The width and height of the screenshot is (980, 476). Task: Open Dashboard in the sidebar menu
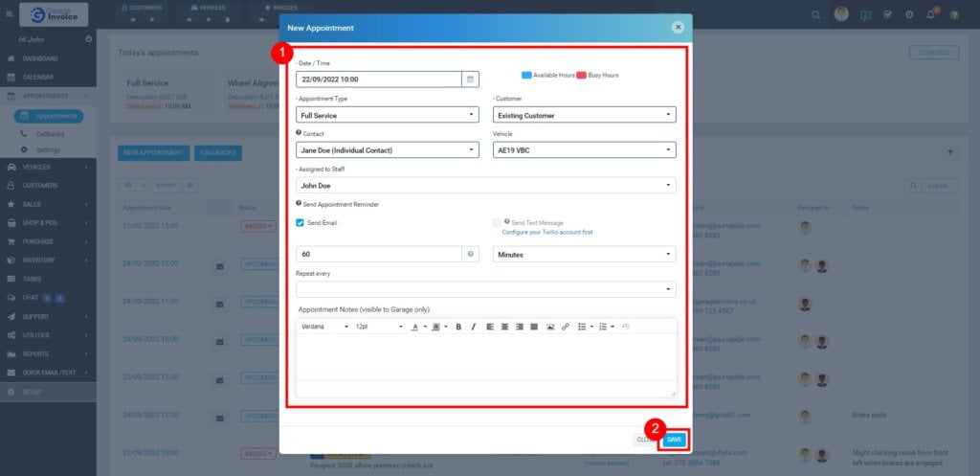40,58
